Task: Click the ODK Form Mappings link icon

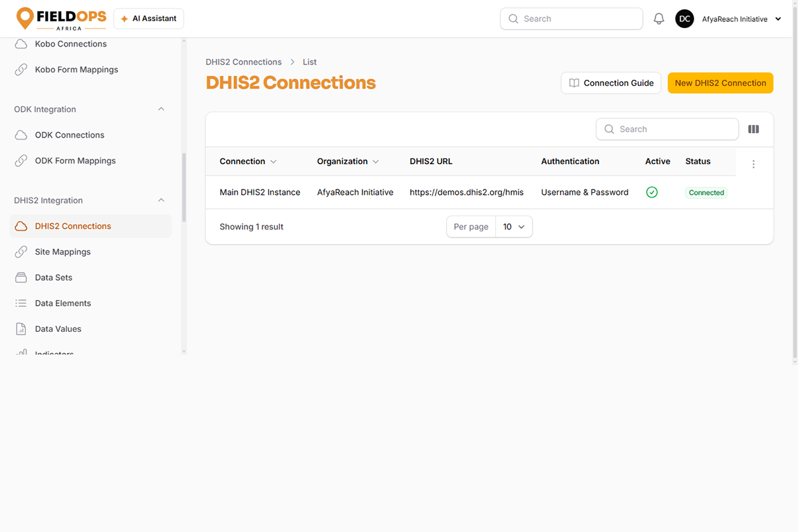Action: [21, 161]
